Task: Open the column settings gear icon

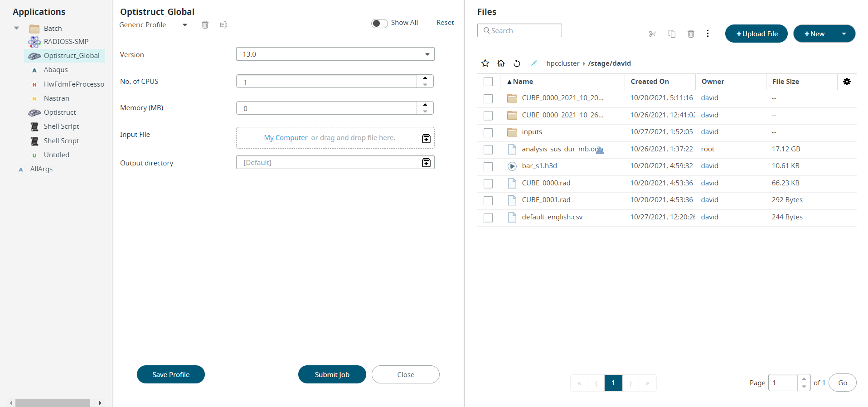Action: tap(847, 82)
